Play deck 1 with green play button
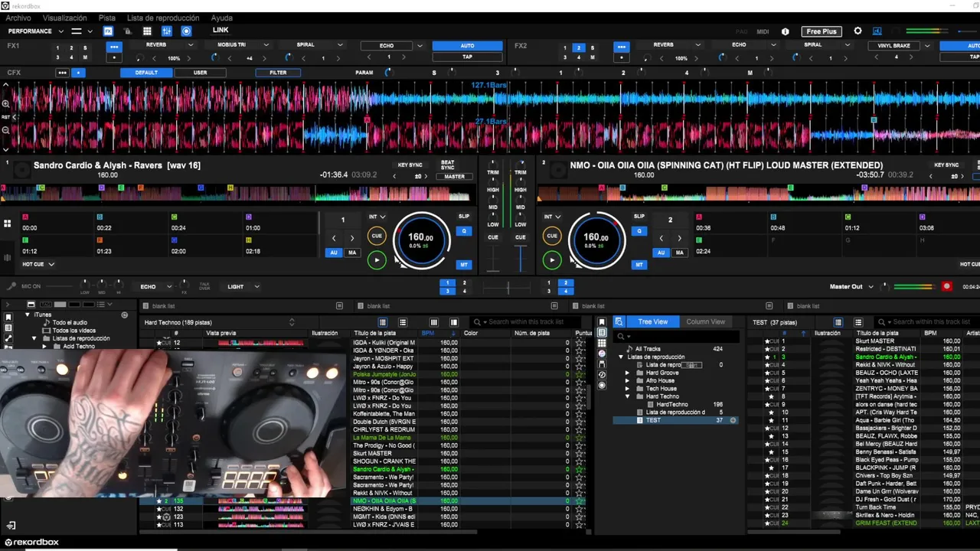This screenshot has height=551, width=980. click(x=377, y=260)
